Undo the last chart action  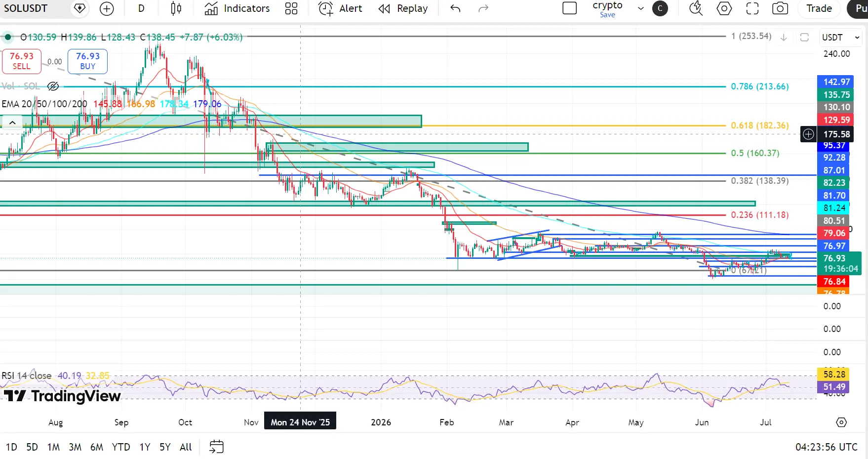click(x=455, y=8)
